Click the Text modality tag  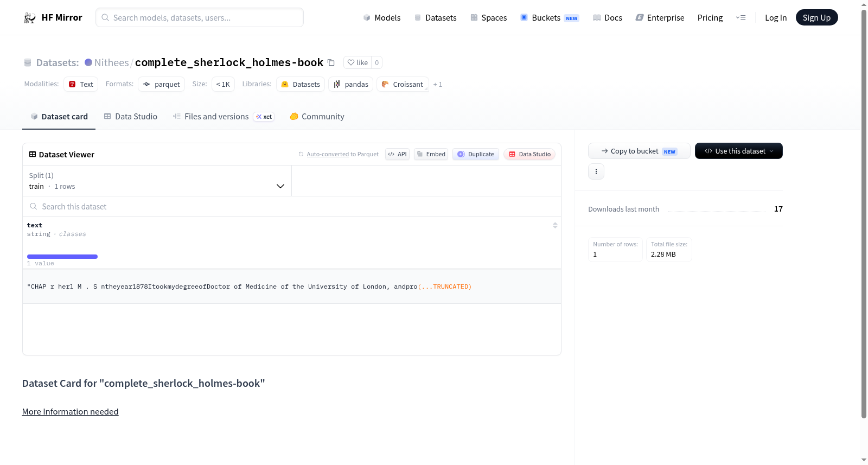tap(81, 84)
